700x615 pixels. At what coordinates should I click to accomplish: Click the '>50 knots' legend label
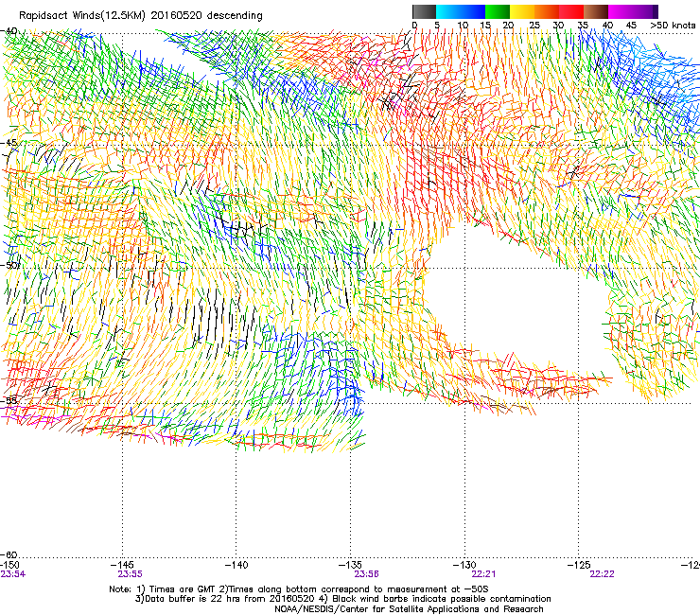point(673,25)
